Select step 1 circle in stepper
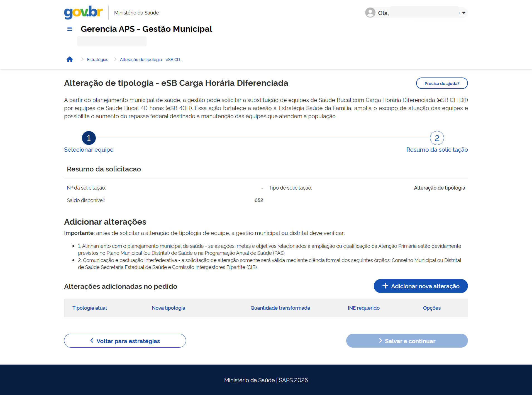 [x=89, y=138]
